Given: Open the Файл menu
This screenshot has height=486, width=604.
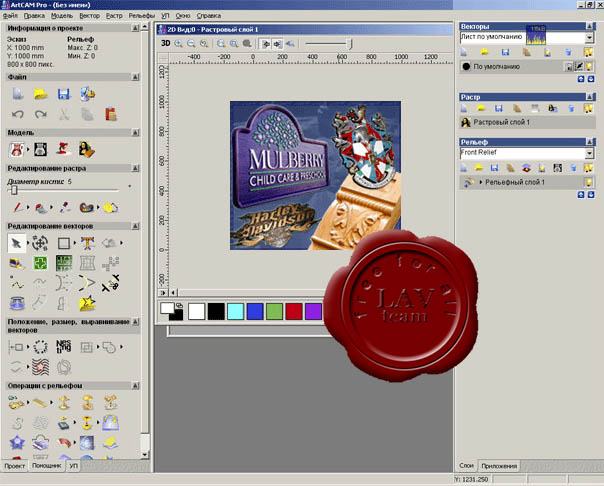Looking at the screenshot, I should coord(10,16).
